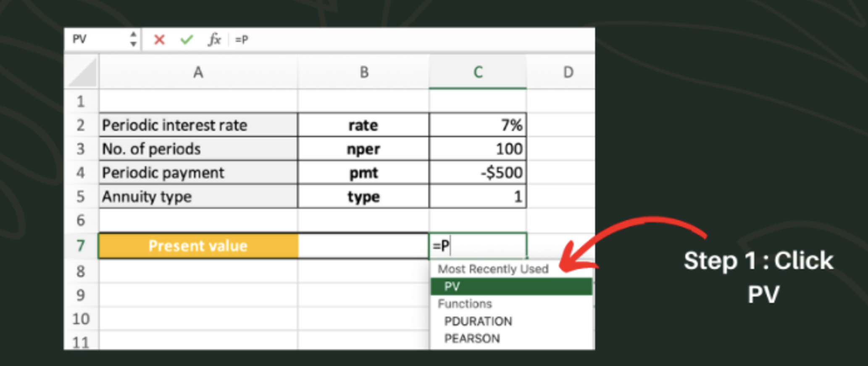Click the cell containing 100

click(478, 149)
